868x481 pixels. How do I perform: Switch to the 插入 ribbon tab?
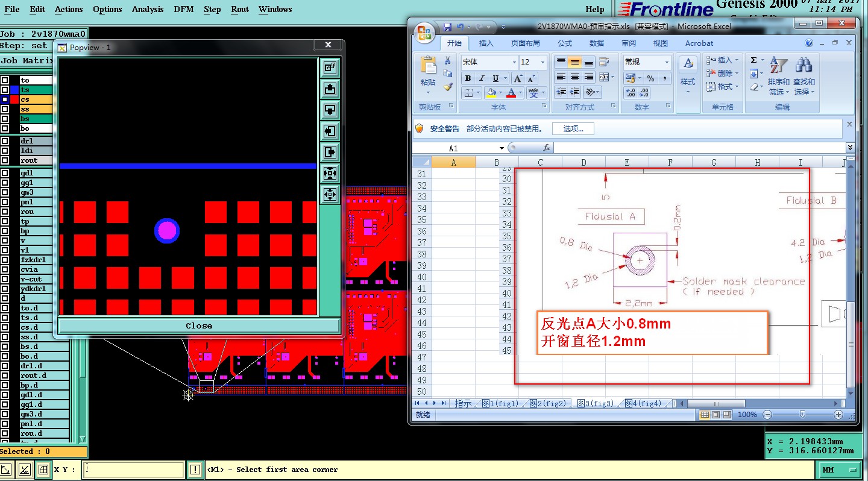coord(486,43)
